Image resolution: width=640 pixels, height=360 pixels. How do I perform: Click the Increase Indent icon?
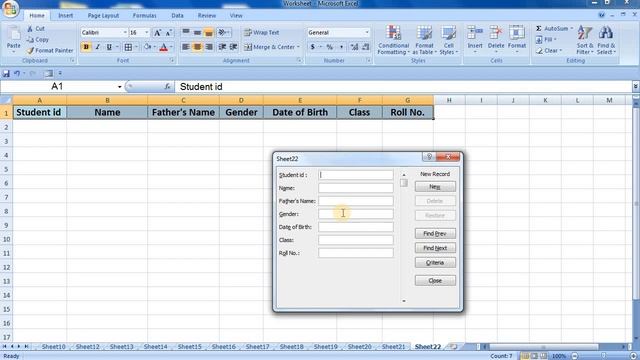click(233, 47)
